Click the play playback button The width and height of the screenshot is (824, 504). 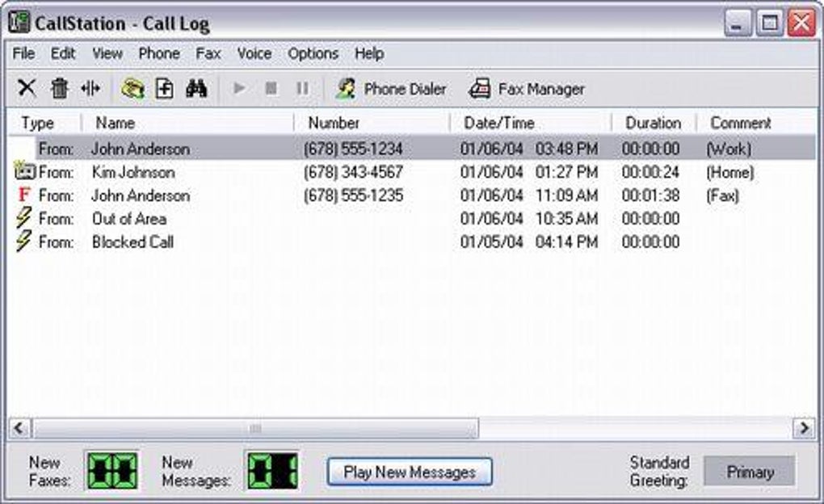(239, 88)
